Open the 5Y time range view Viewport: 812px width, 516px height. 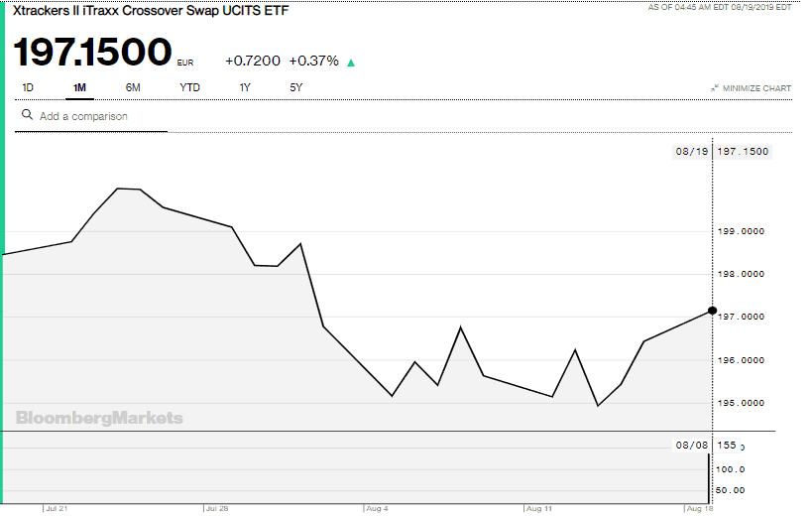click(295, 87)
